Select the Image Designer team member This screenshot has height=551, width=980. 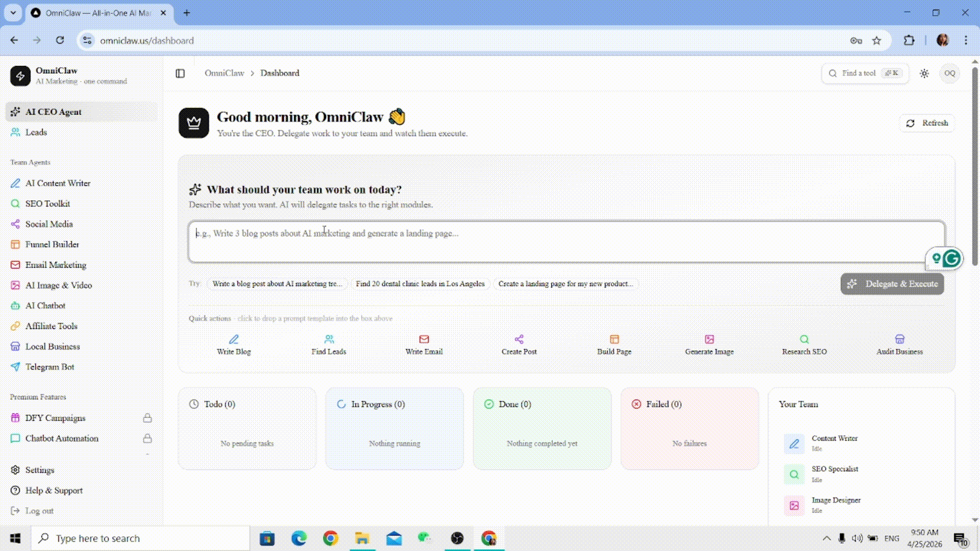click(862, 505)
